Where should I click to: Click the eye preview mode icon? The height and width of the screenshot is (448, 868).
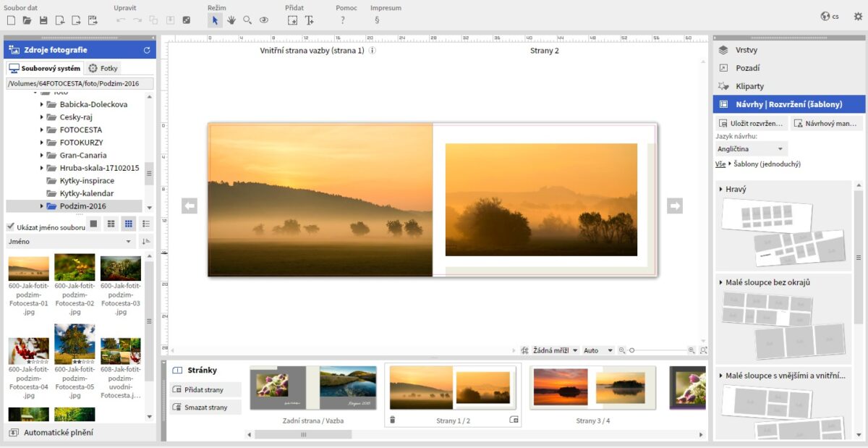(x=264, y=20)
